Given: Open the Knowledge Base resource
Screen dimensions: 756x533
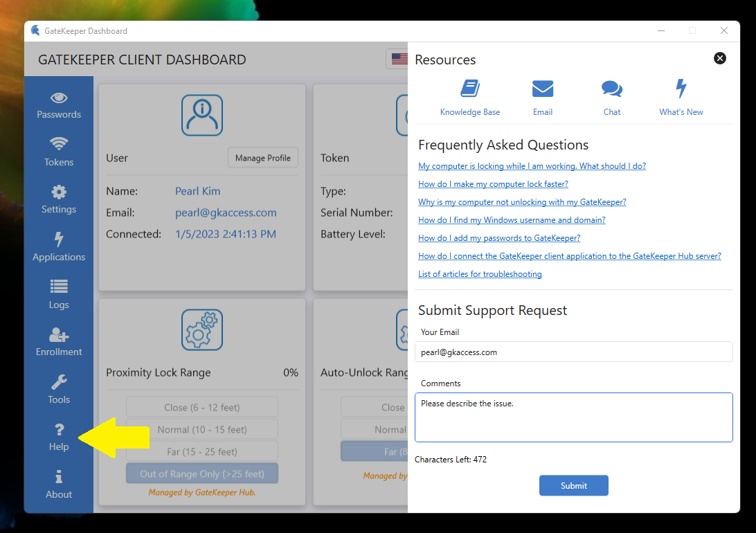Looking at the screenshot, I should [x=469, y=98].
